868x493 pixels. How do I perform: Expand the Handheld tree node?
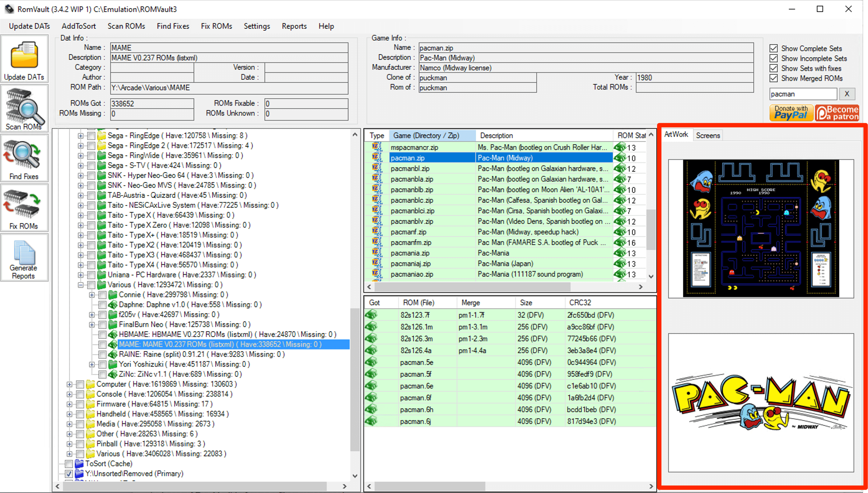69,414
